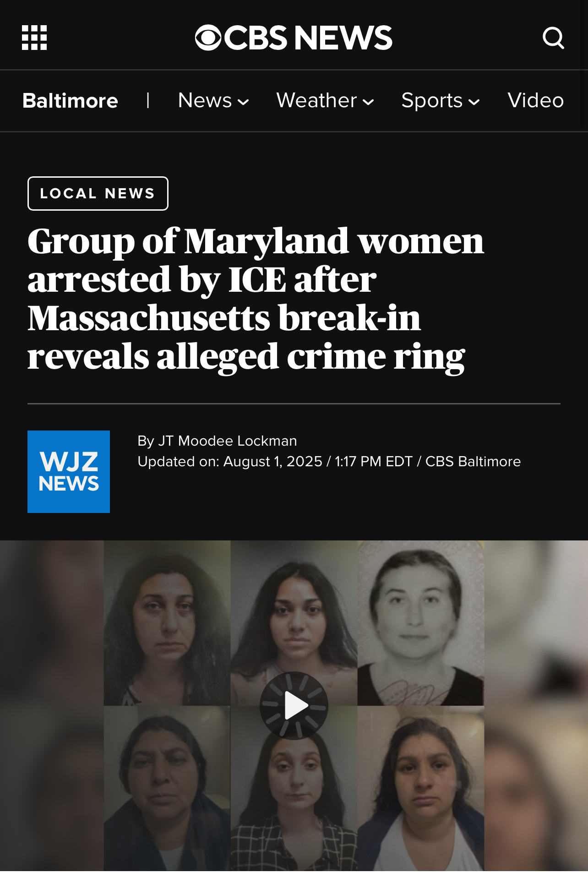Open the News menu label
This screenshot has height=878, width=588.
tap(205, 100)
